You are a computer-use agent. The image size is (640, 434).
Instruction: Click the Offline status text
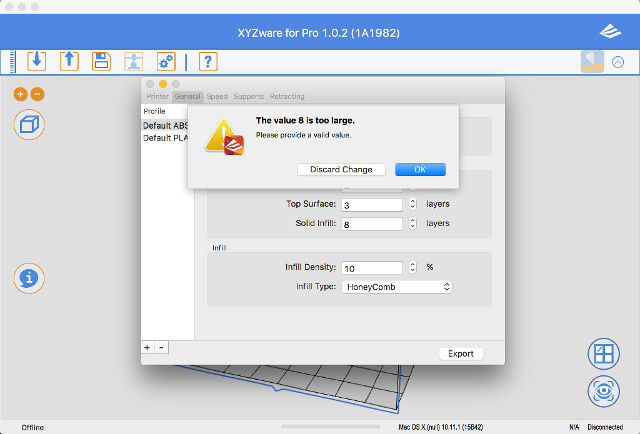(x=33, y=427)
